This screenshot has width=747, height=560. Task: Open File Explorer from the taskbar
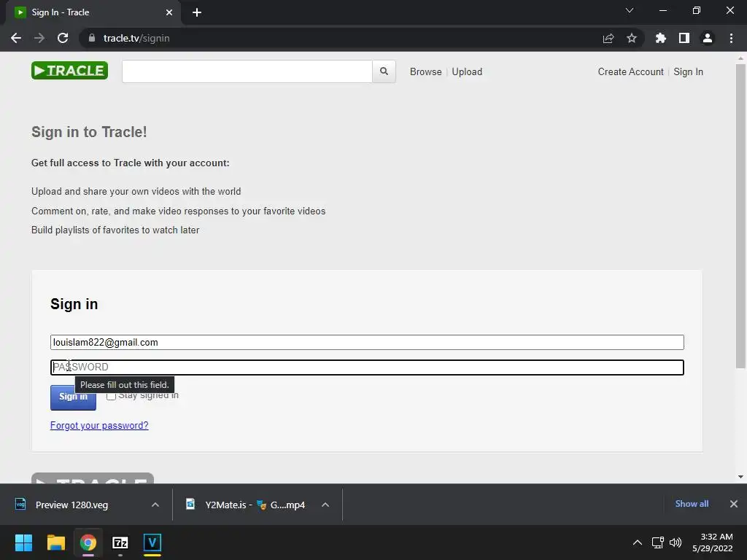[55, 542]
